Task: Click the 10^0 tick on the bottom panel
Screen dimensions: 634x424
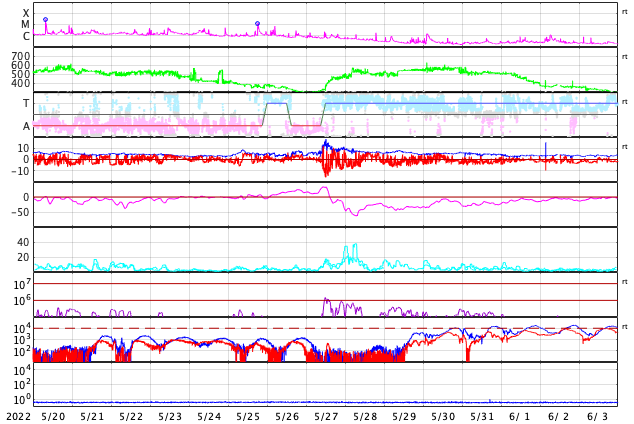Action: 21,399
